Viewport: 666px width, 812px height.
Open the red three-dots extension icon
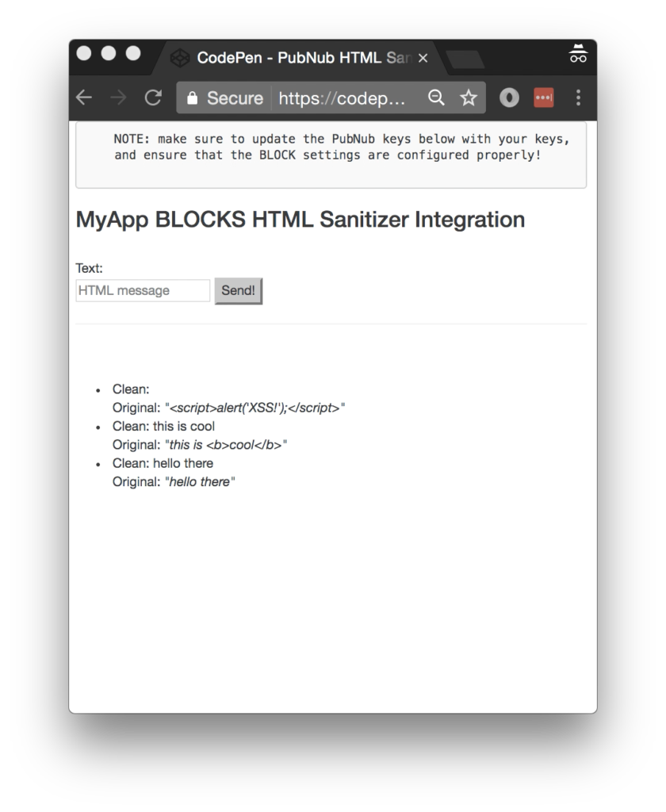tap(543, 98)
